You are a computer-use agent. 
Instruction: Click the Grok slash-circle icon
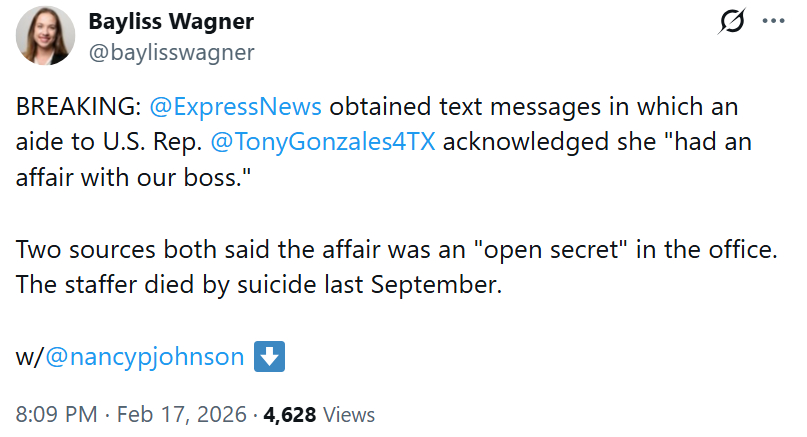[x=733, y=21]
